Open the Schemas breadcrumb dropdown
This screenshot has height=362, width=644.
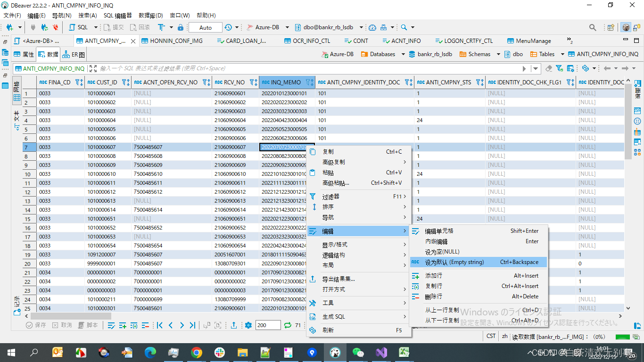coord(498,54)
